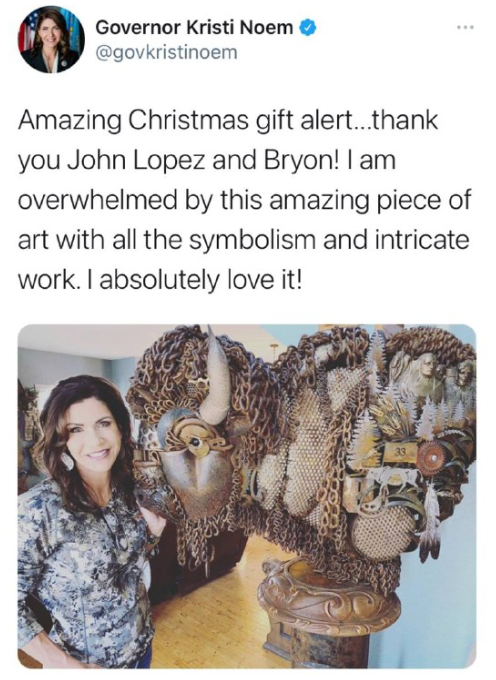
Task: Open Governor Kristi Noem's profile avatar
Action: 51,39
